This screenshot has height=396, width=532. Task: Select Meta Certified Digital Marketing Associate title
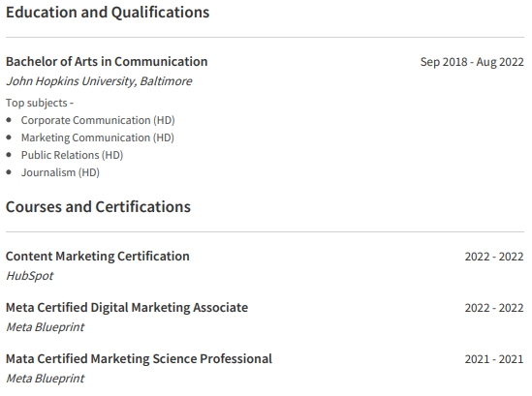click(127, 308)
